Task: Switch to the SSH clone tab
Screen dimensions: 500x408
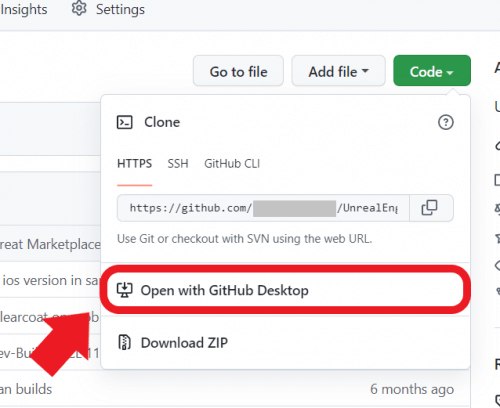Action: (x=178, y=164)
